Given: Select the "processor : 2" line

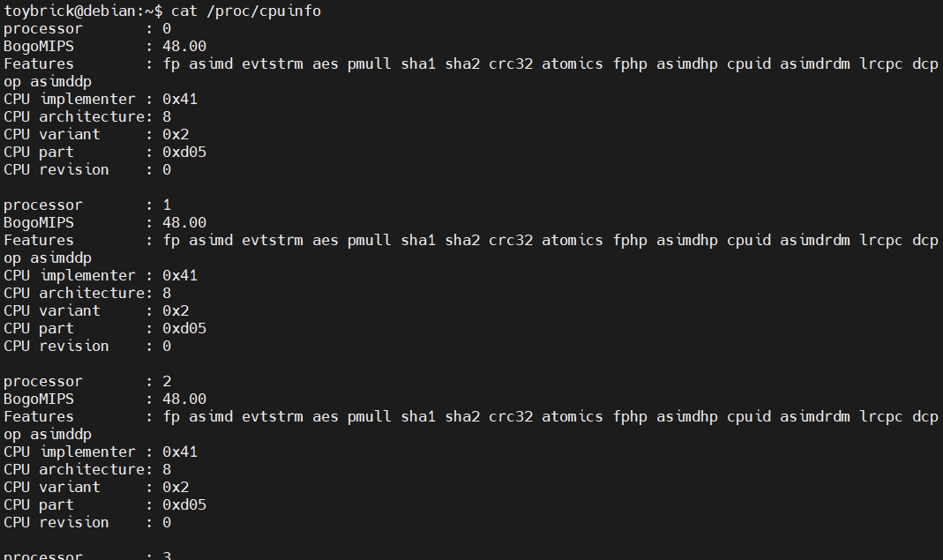Looking at the screenshot, I should (x=87, y=381).
